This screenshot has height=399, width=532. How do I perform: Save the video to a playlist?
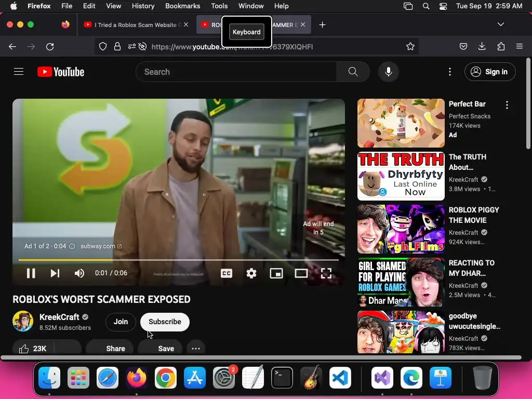[x=160, y=349]
